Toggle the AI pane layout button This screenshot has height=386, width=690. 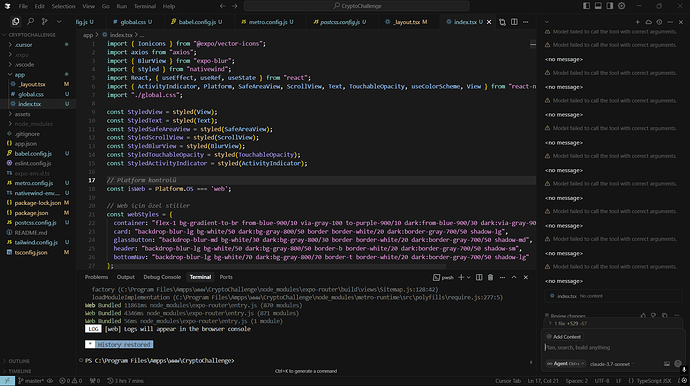[x=609, y=6]
